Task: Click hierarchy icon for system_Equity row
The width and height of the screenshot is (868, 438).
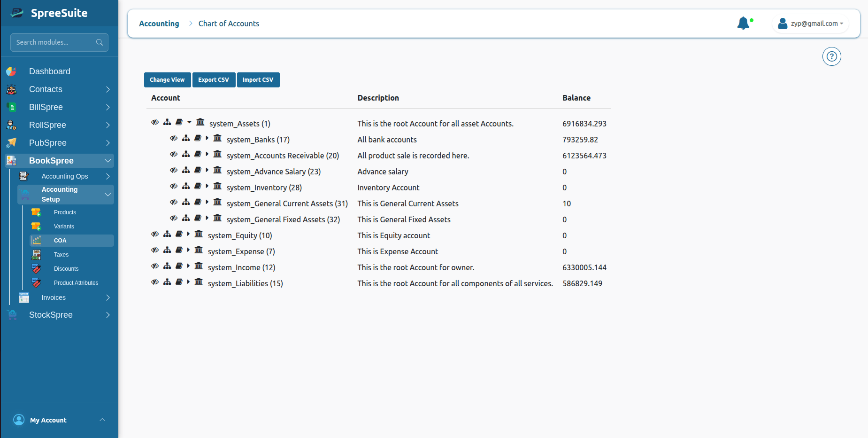Action: click(167, 234)
